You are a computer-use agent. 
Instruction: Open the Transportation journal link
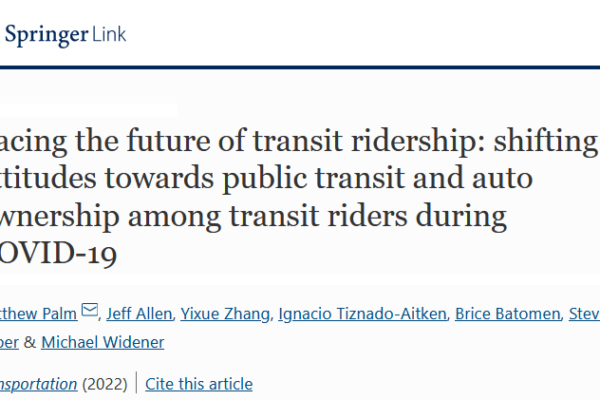pos(38,384)
